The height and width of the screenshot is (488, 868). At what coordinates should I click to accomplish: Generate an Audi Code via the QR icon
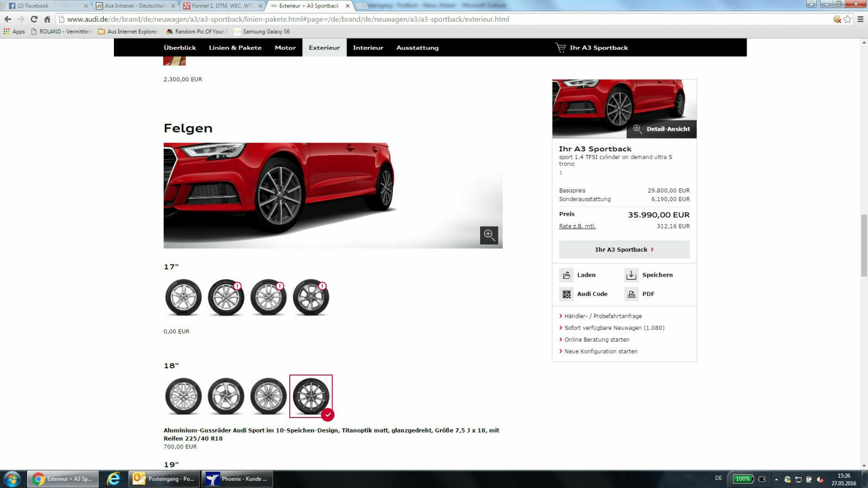(x=566, y=293)
